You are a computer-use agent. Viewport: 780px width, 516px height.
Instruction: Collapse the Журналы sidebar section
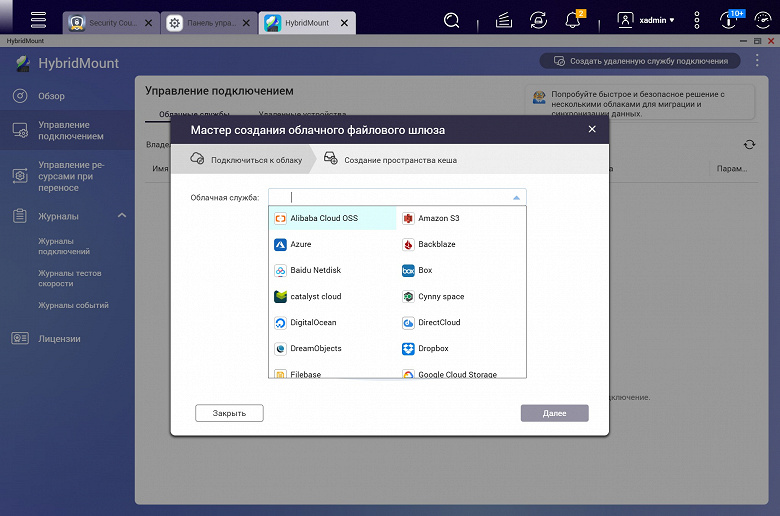coord(122,215)
